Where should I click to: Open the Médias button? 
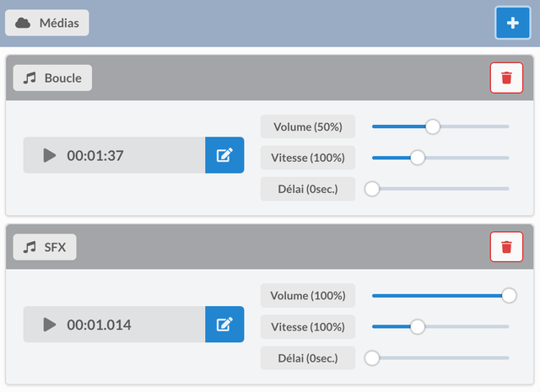pos(47,23)
